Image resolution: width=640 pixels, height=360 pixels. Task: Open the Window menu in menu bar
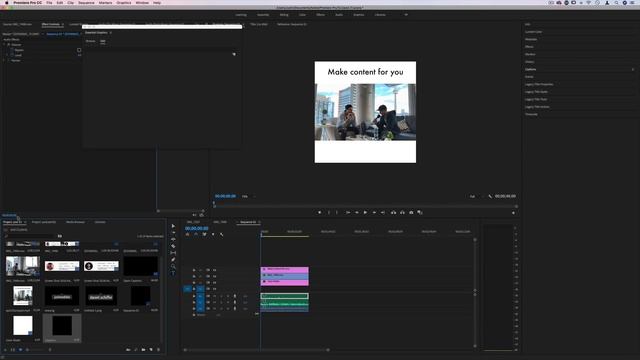[x=142, y=2]
